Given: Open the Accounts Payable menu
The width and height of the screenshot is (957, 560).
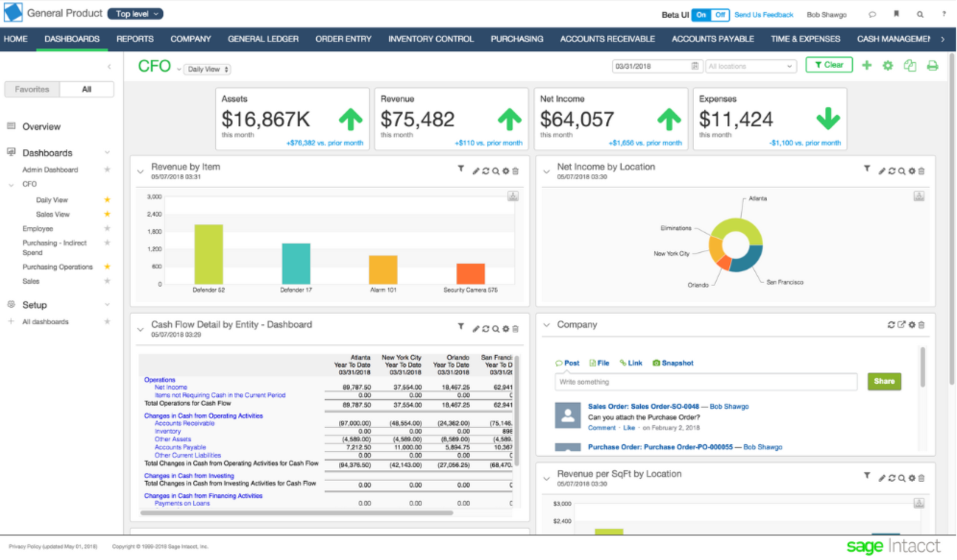Looking at the screenshot, I should [712, 39].
